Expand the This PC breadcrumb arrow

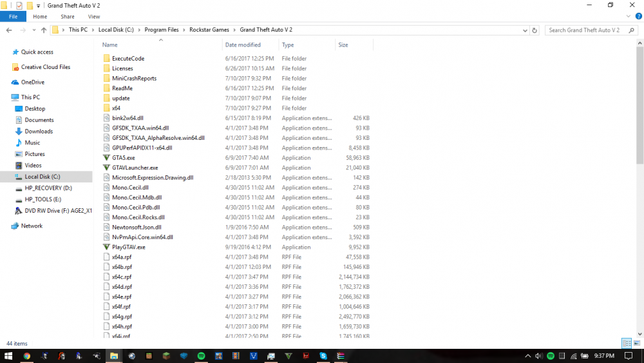point(93,30)
